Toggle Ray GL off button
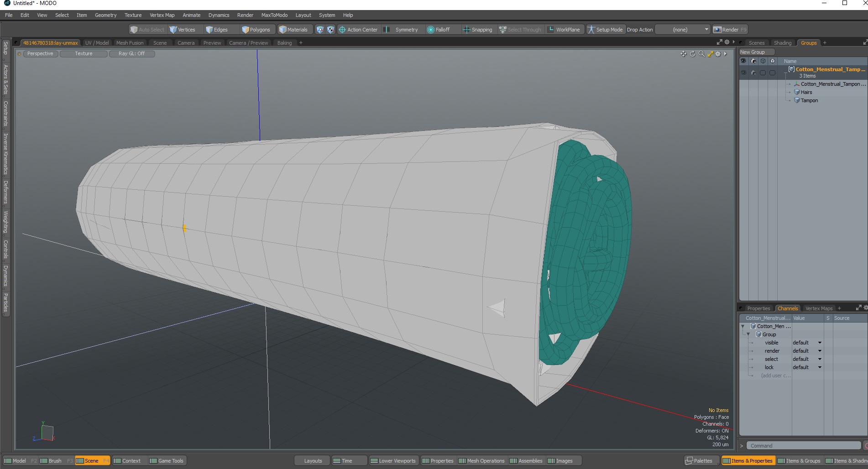 [132, 54]
